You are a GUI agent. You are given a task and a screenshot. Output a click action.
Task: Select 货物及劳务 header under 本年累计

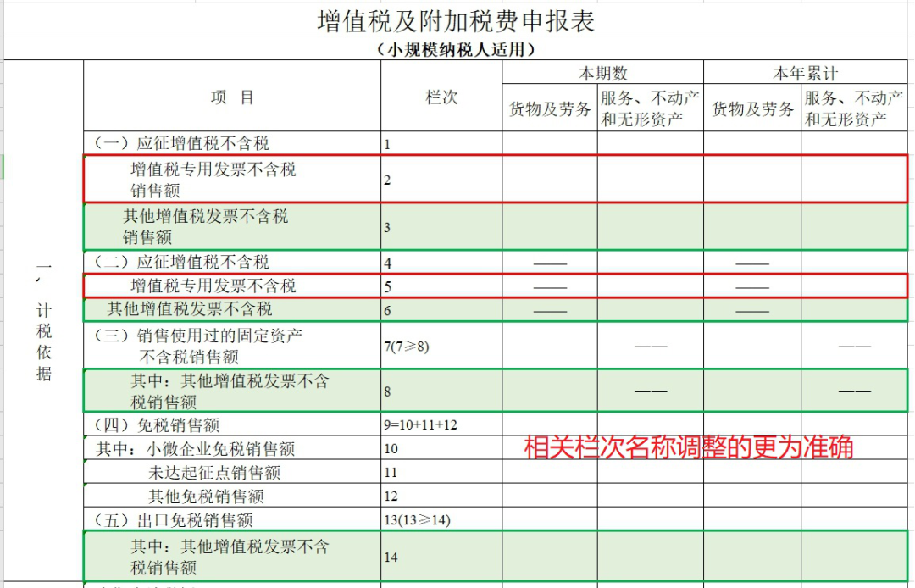(753, 108)
